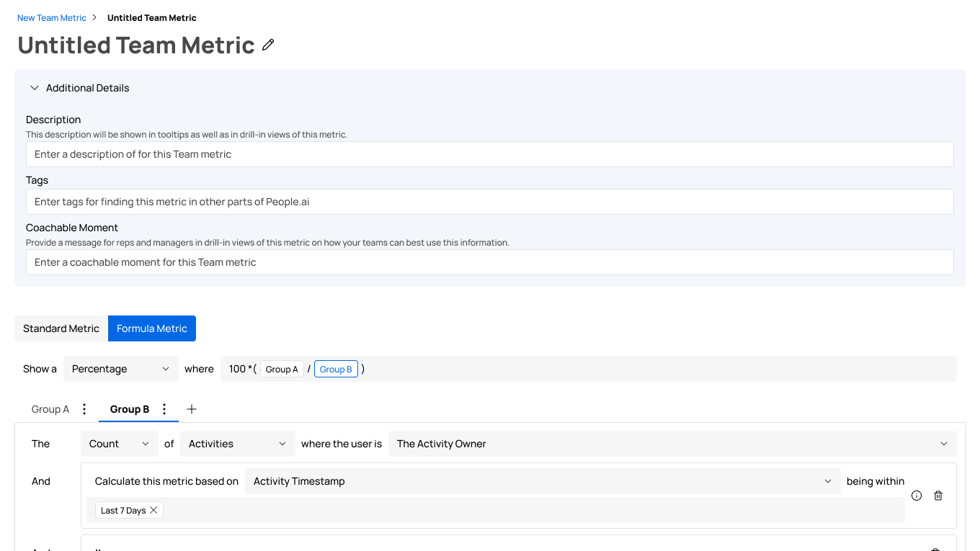
Task: Open the Percentage format dropdown
Action: 120,369
